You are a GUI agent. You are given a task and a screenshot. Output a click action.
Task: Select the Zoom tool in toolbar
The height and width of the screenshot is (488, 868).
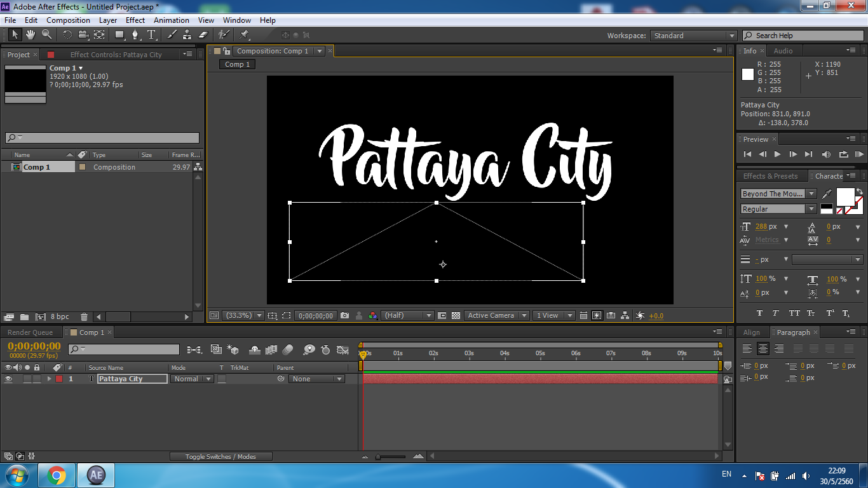point(46,35)
